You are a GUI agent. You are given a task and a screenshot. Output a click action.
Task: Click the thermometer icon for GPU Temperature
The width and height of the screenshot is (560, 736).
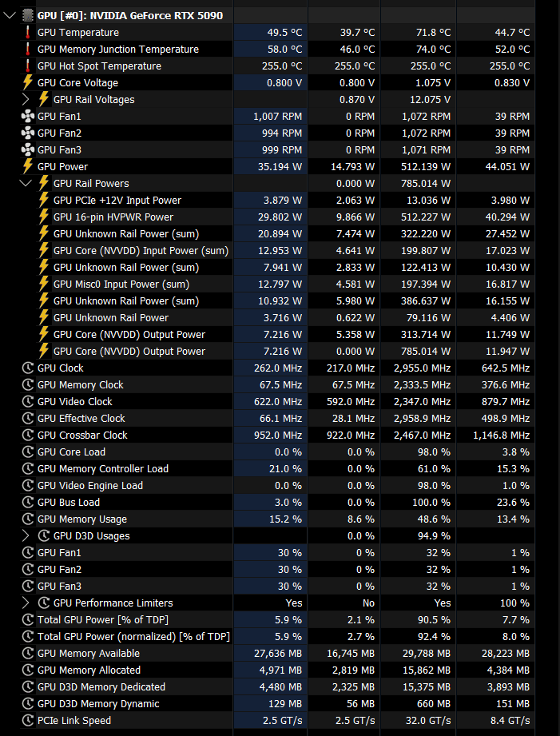28,33
